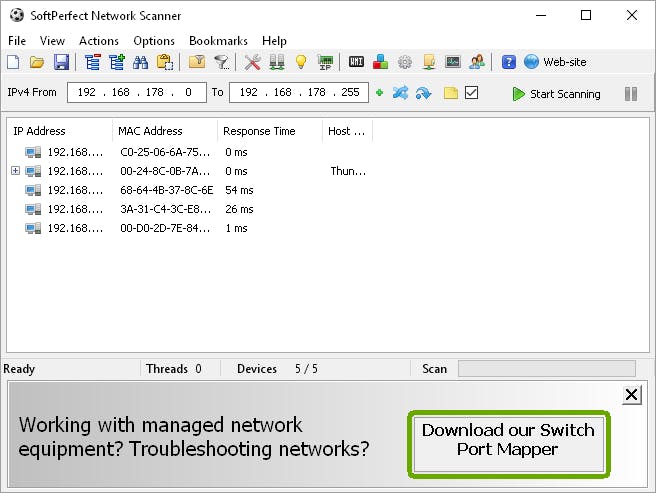Click the blue curved arrow icon
The height and width of the screenshot is (493, 656).
(423, 93)
